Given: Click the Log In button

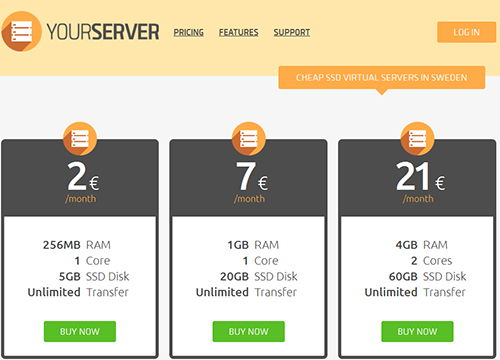Looking at the screenshot, I should point(466,32).
